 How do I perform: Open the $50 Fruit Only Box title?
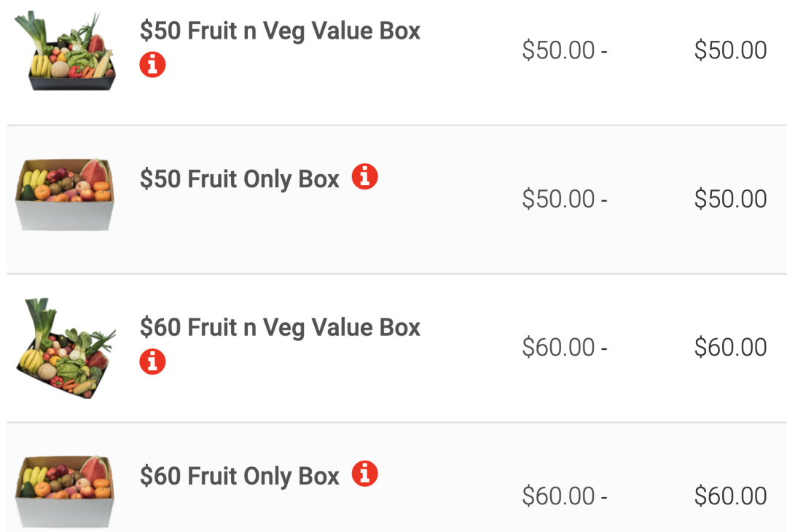click(240, 179)
